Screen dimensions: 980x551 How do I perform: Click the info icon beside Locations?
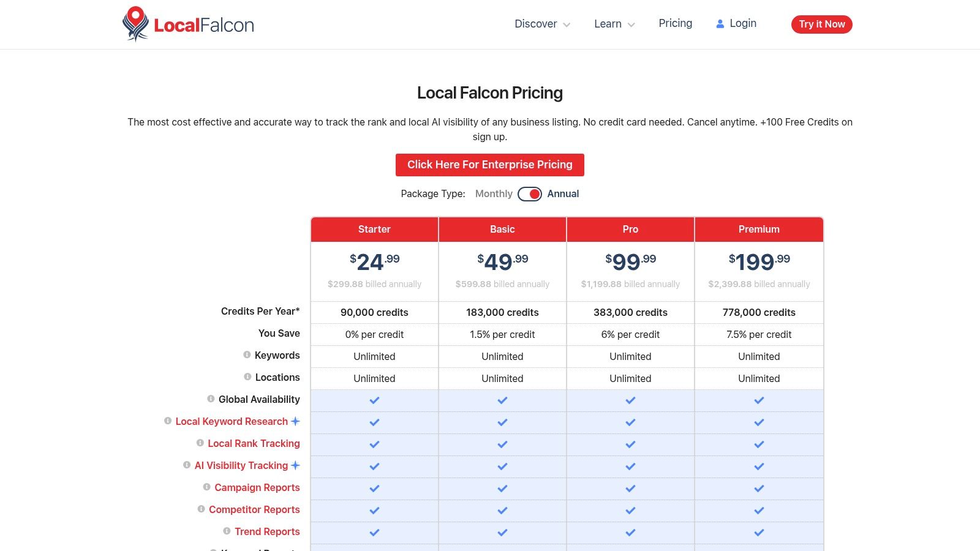[248, 377]
